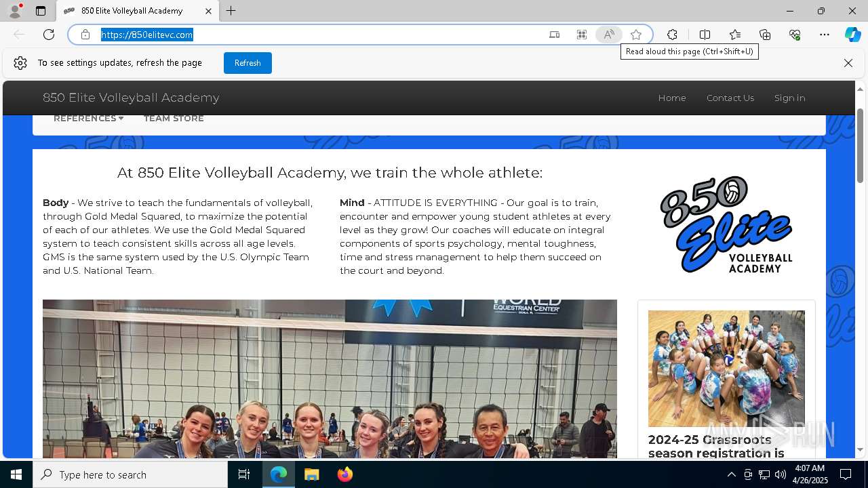
Task: Open the tab actions menu icon
Action: coord(41,11)
